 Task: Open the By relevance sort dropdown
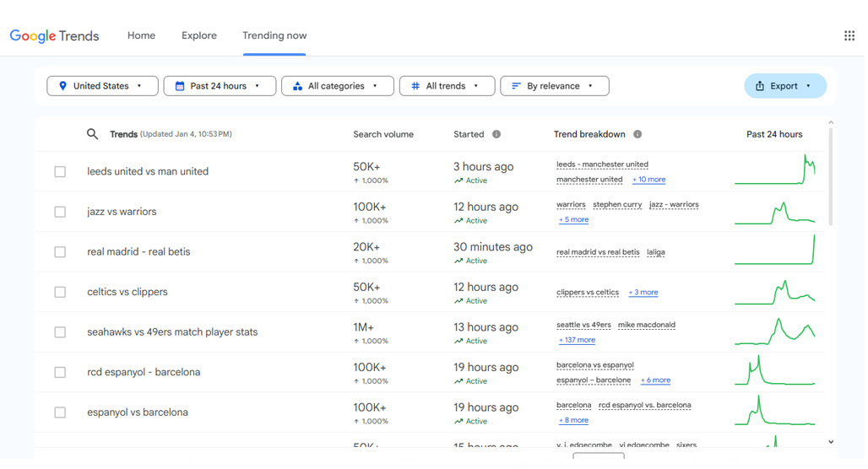pos(555,86)
